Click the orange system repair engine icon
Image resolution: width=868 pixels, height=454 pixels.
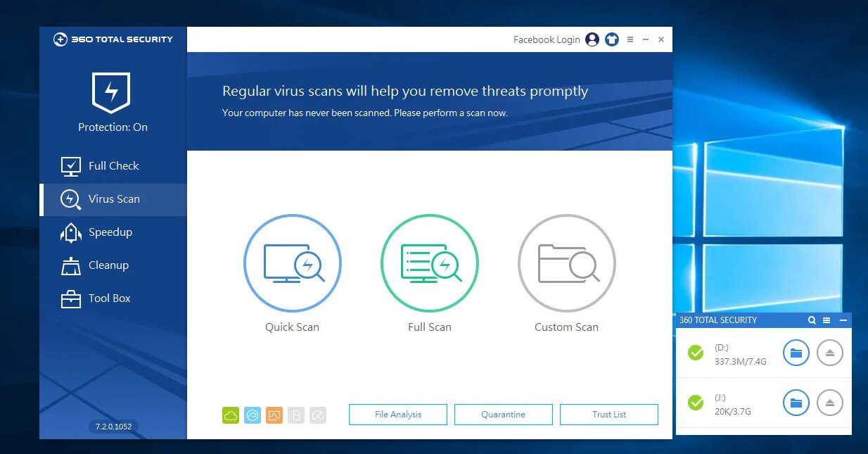(x=274, y=415)
